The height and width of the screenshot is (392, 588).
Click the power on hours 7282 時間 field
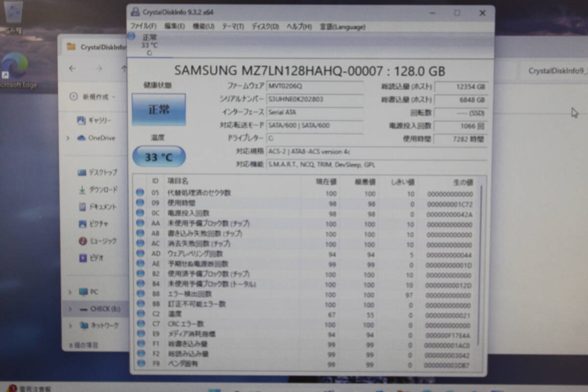tap(461, 139)
